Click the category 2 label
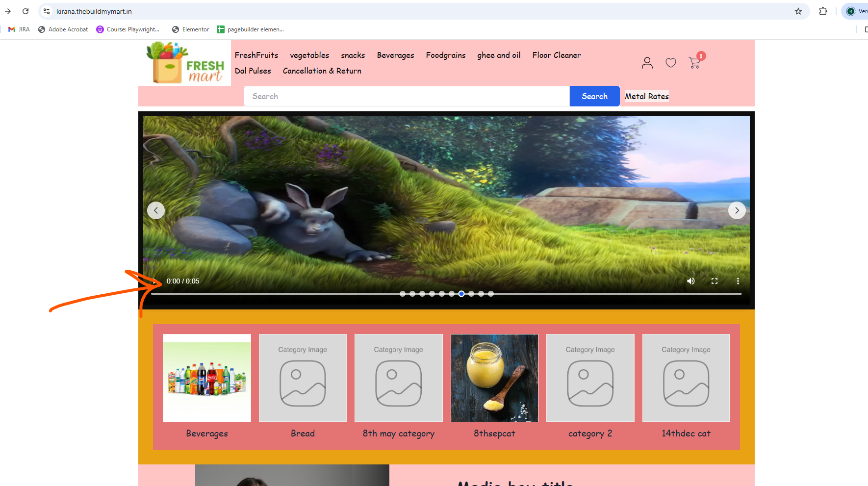 coord(590,434)
